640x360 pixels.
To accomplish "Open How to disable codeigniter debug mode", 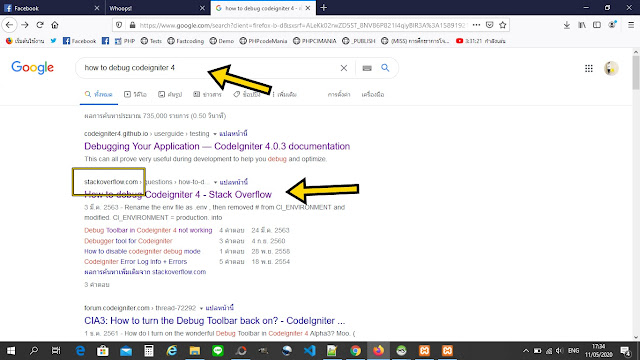I will tap(142, 251).
